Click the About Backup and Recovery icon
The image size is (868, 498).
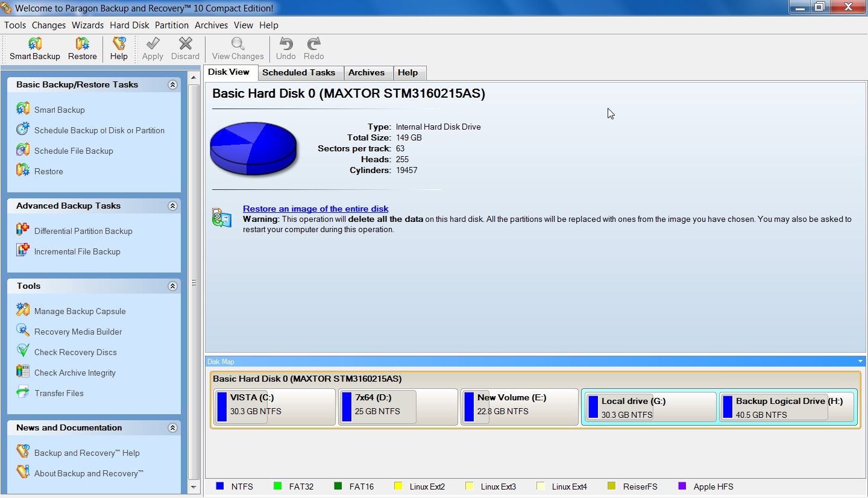[23, 473]
